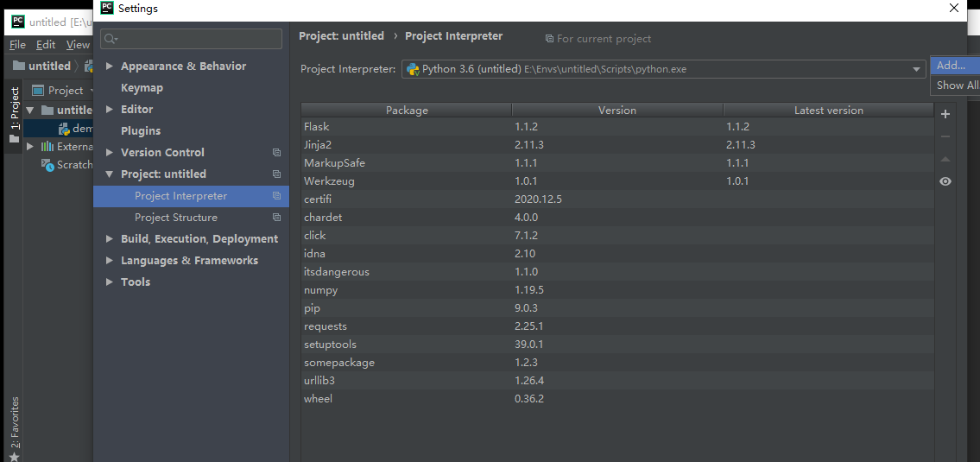The height and width of the screenshot is (462, 980).
Task: Select Project Interpreter in settings tree
Action: [x=191, y=196]
